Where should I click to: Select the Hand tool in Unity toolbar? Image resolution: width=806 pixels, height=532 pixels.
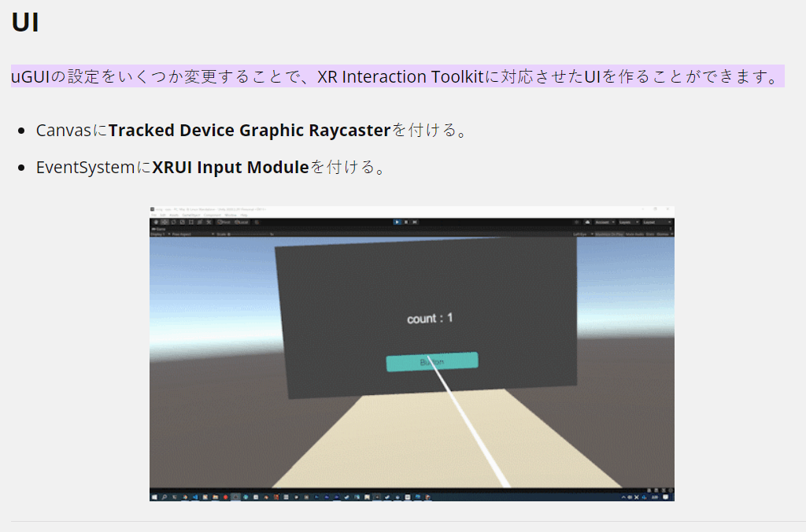[156, 222]
